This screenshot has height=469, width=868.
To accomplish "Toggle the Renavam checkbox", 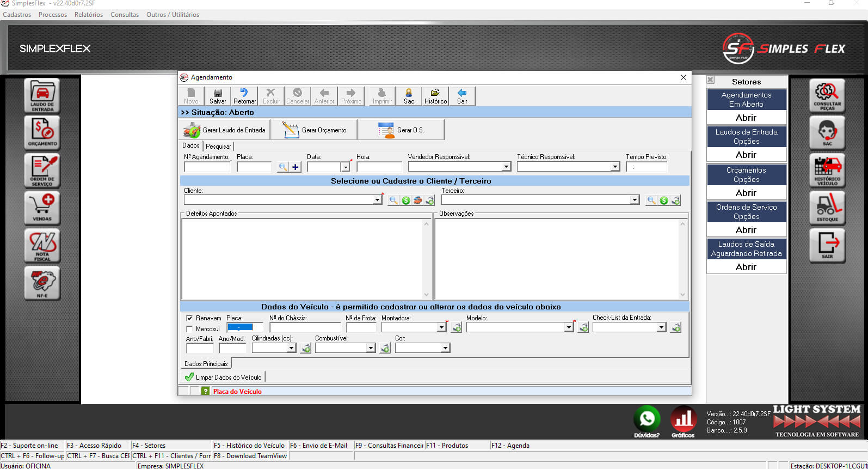I will [189, 318].
